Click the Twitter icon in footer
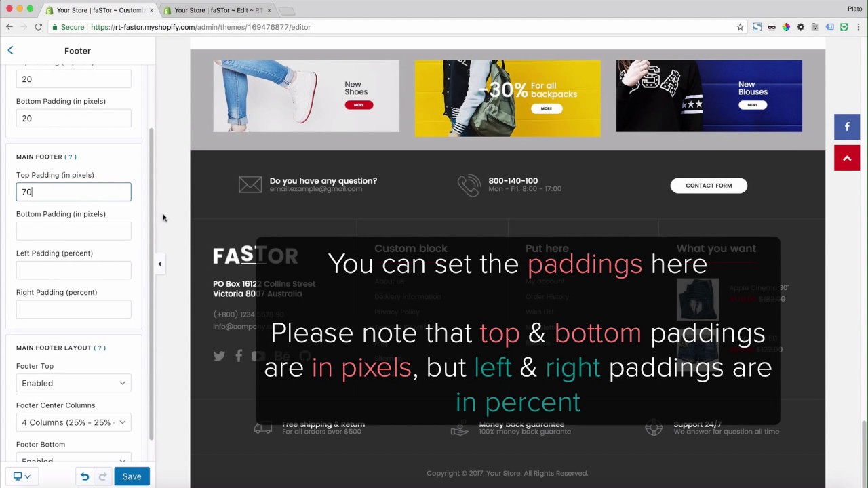The width and height of the screenshot is (868, 488). point(219,356)
